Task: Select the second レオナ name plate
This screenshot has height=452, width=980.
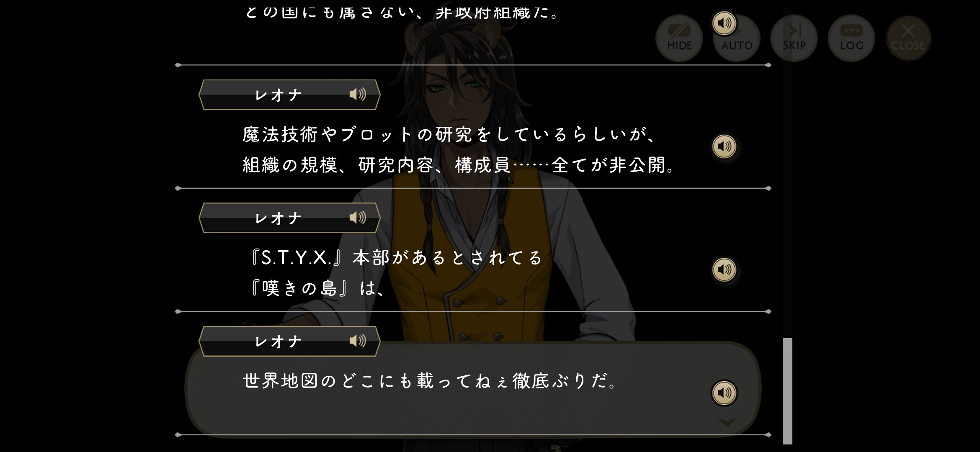Action: pos(289,218)
